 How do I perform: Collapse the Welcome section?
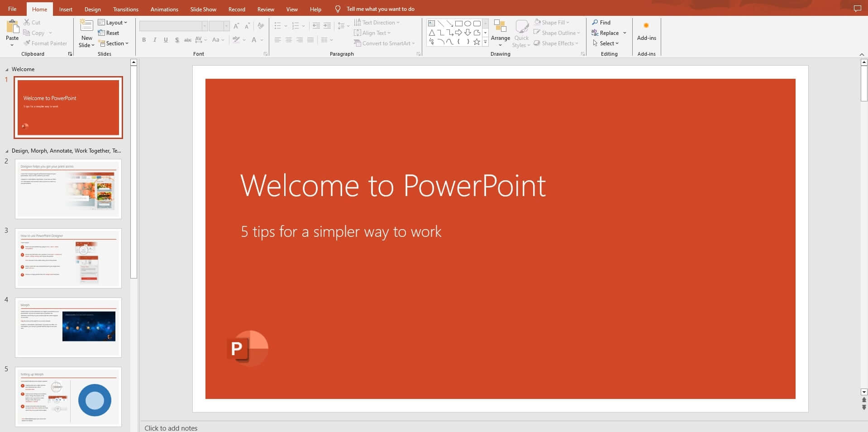7,70
